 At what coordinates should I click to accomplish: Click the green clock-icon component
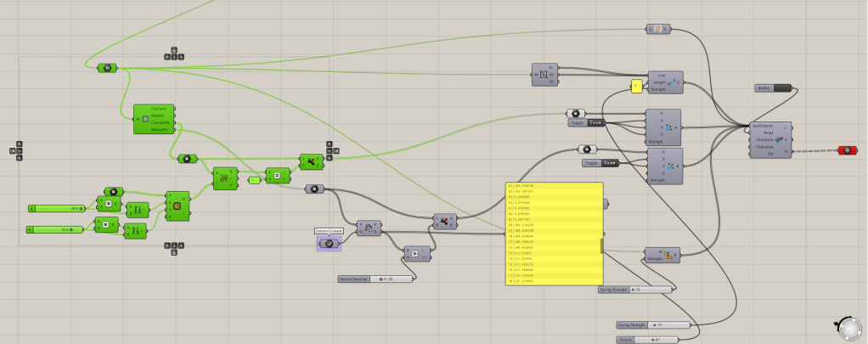(177, 205)
